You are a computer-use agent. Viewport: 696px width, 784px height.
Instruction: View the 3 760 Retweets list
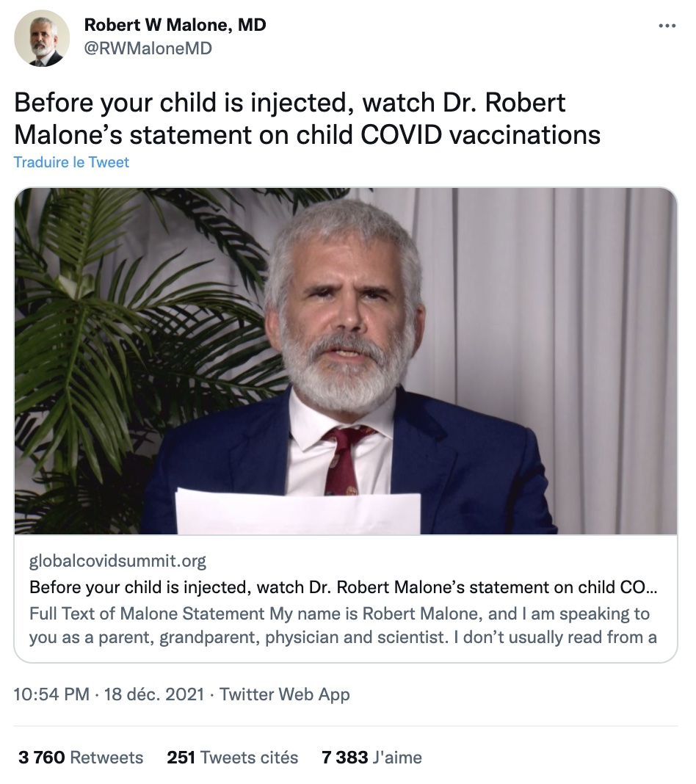coord(81,757)
